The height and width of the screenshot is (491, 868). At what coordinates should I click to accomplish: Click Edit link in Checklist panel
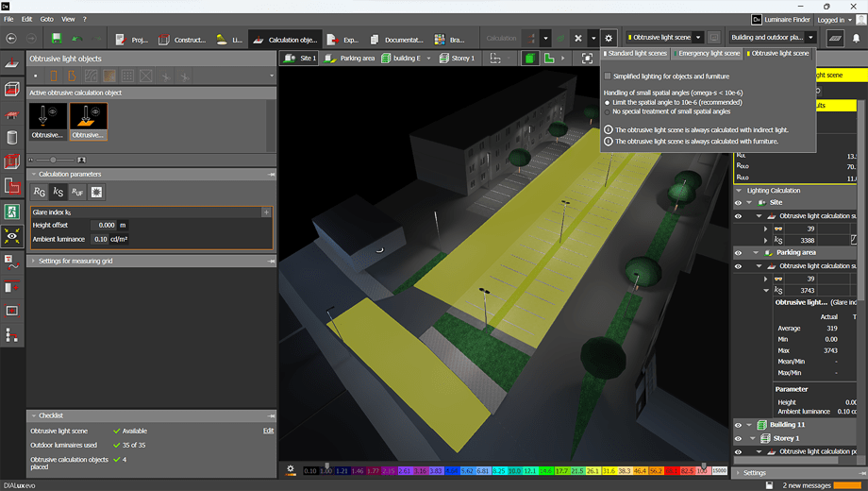tap(268, 431)
